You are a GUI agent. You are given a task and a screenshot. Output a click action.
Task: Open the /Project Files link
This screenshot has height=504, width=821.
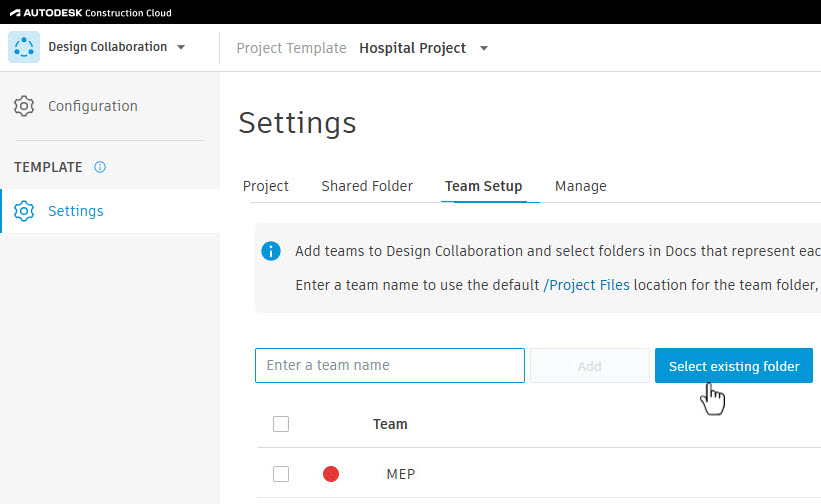click(x=586, y=285)
